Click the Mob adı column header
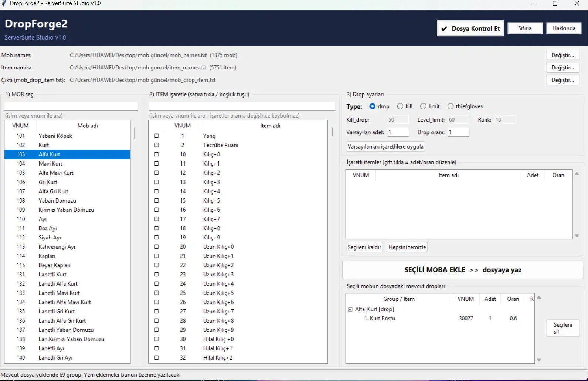The image size is (588, 381). [88, 126]
